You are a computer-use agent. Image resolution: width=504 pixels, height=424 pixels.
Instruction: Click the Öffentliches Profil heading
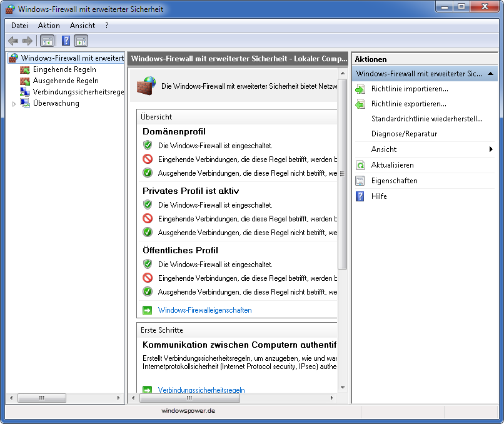(180, 250)
